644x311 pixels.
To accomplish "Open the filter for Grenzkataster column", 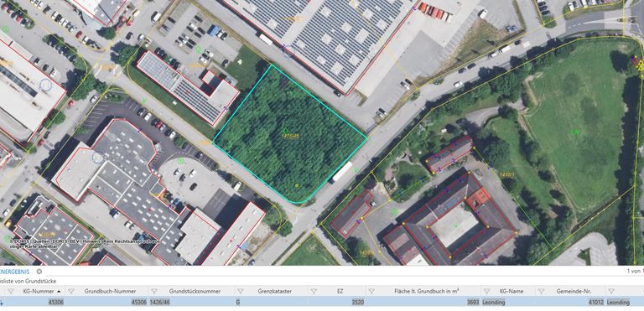I will pyautogui.click(x=240, y=291).
